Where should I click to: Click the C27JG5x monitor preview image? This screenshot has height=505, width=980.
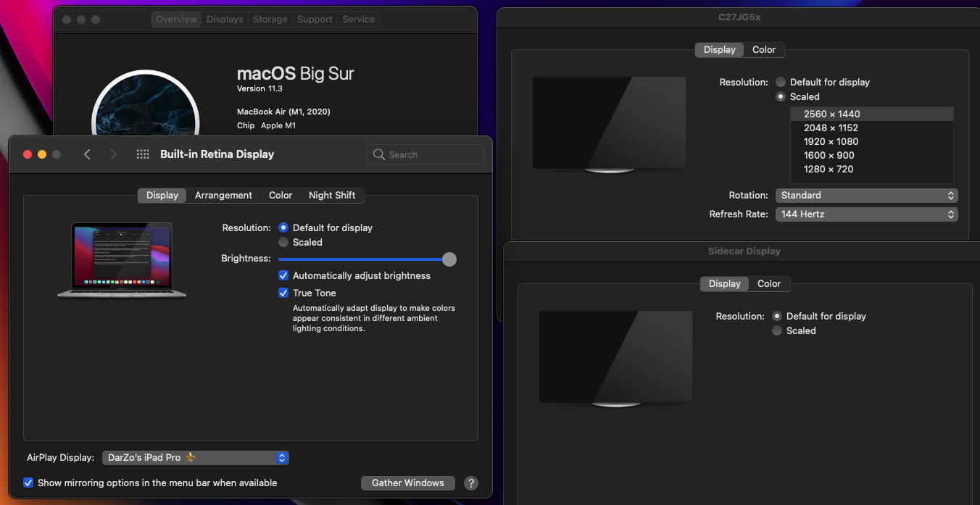pyautogui.click(x=609, y=125)
